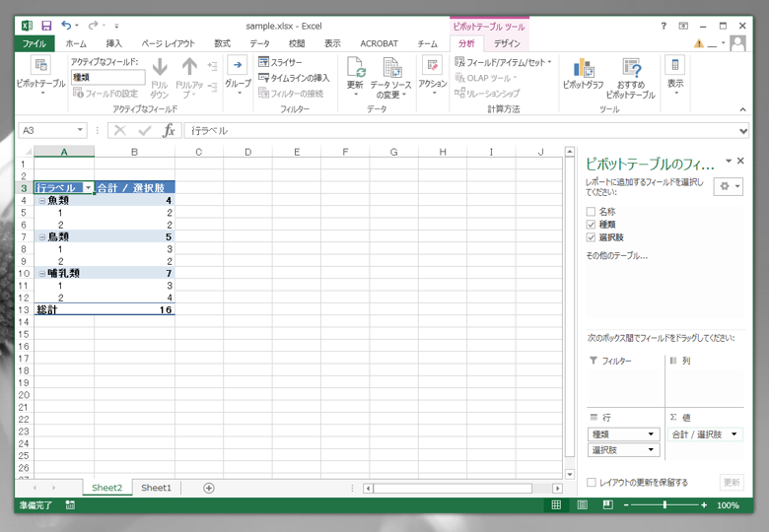Open 合計 / 選択肢 dropdown in 値 area
Image resolution: width=769 pixels, height=532 pixels.
pos(734,434)
